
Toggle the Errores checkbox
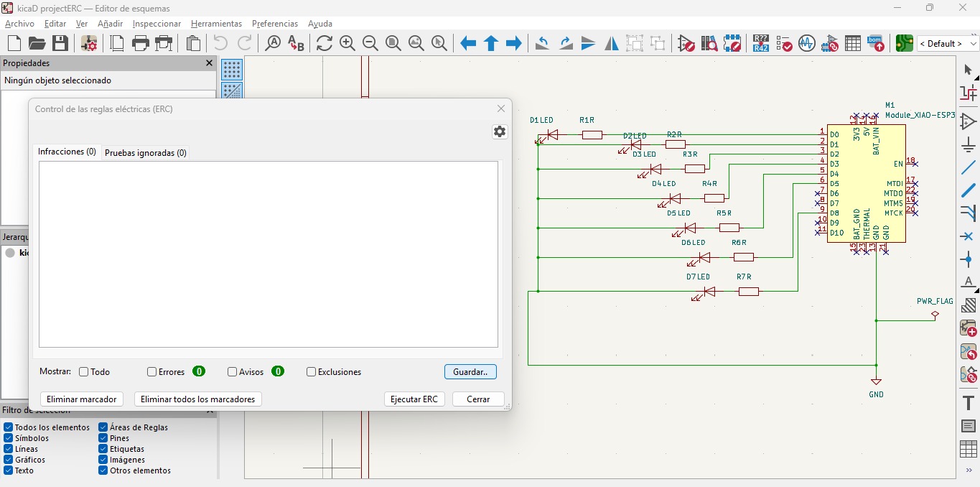[151, 372]
